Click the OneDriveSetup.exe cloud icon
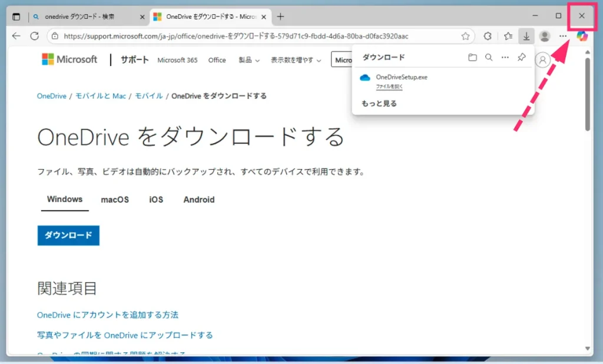Image resolution: width=603 pixels, height=364 pixels. tap(365, 78)
